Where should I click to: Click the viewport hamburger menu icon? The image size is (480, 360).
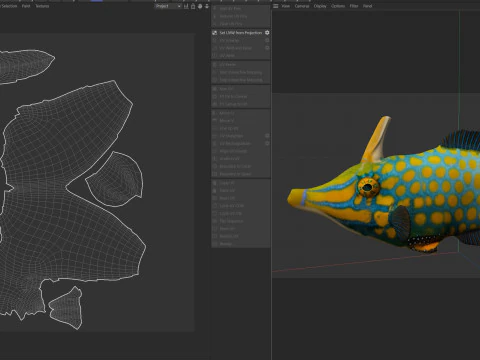[276, 6]
